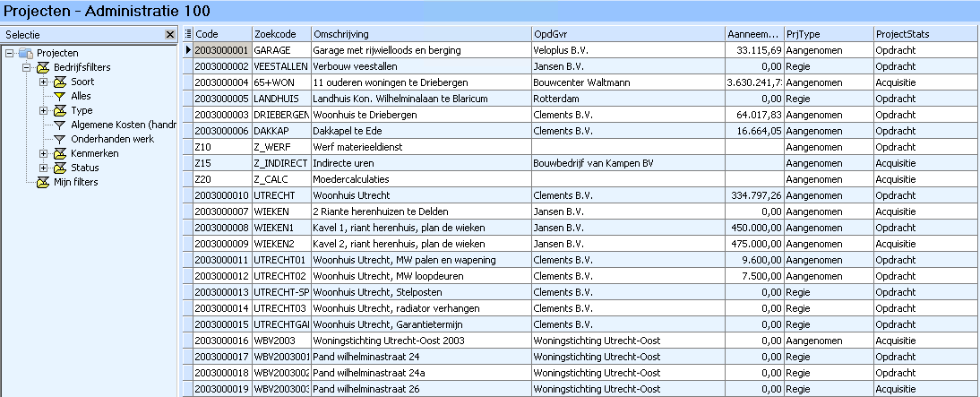980x397 pixels.
Task: Sort by the Code column header
Action: coord(222,34)
